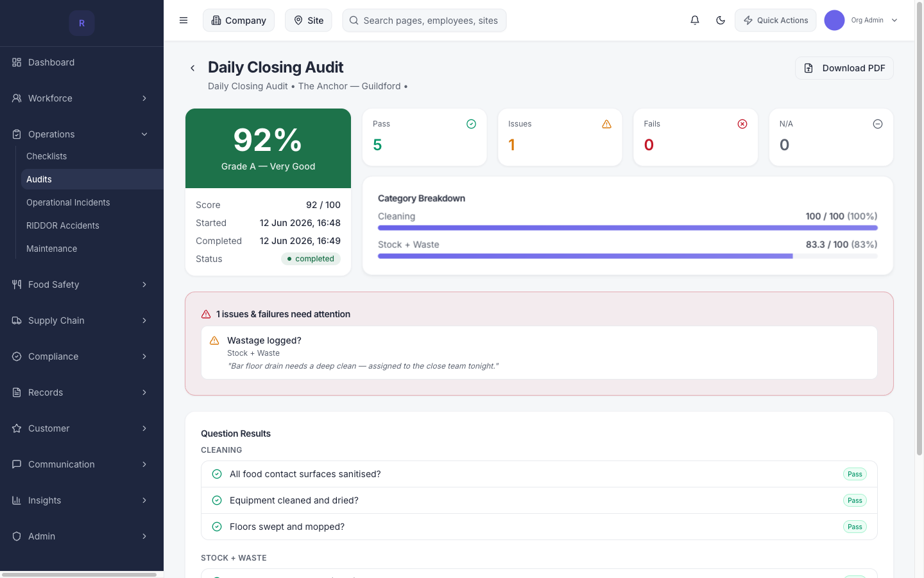Collapse the Operations menu chevron
The width and height of the screenshot is (924, 578).
tap(144, 134)
